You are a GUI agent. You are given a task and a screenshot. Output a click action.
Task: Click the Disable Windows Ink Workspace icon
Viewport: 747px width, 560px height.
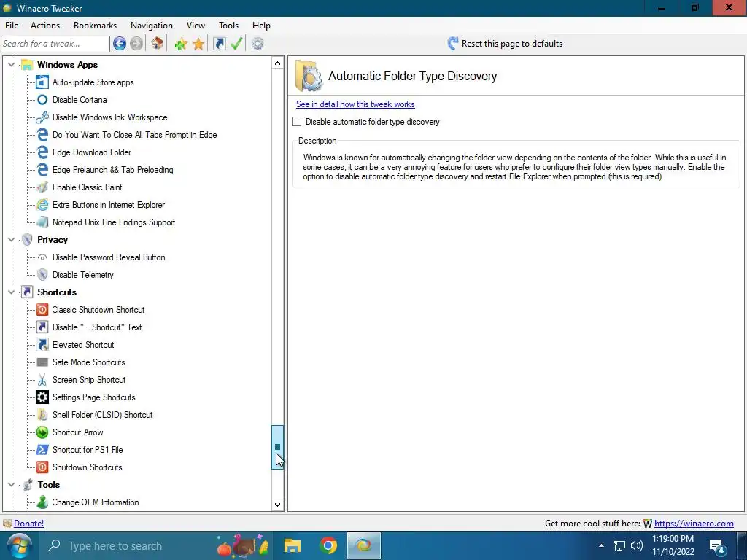(42, 117)
